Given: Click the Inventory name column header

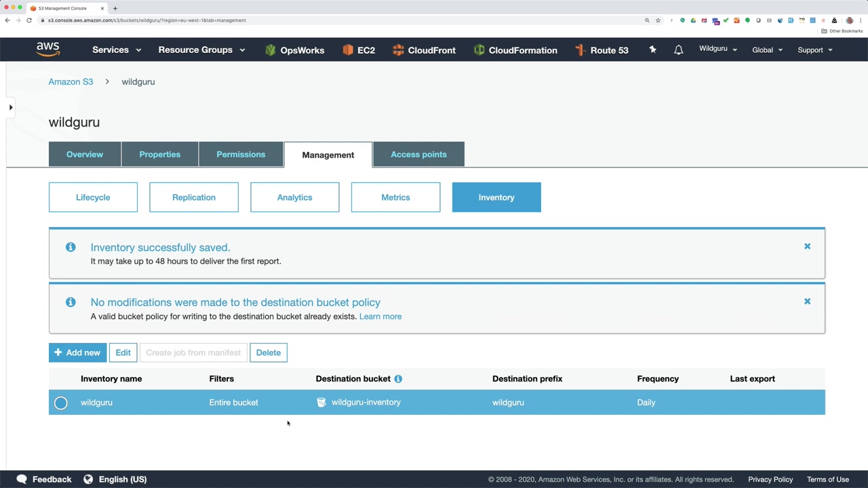Looking at the screenshot, I should pos(111,379).
